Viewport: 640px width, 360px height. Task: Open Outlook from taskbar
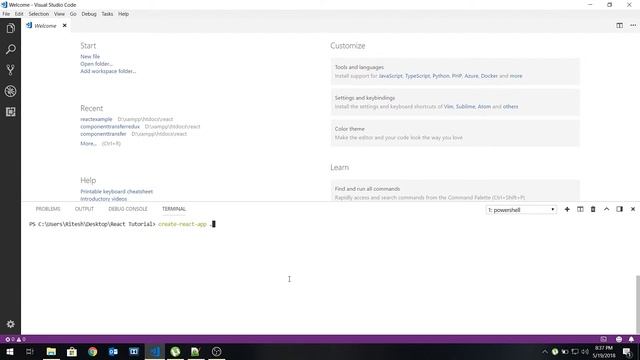(x=113, y=351)
